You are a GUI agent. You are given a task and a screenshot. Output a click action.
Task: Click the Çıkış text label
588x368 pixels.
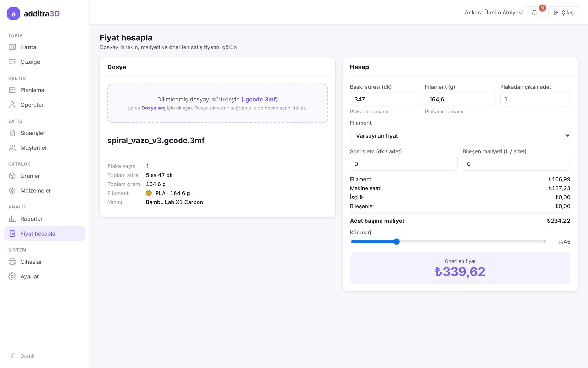click(567, 13)
